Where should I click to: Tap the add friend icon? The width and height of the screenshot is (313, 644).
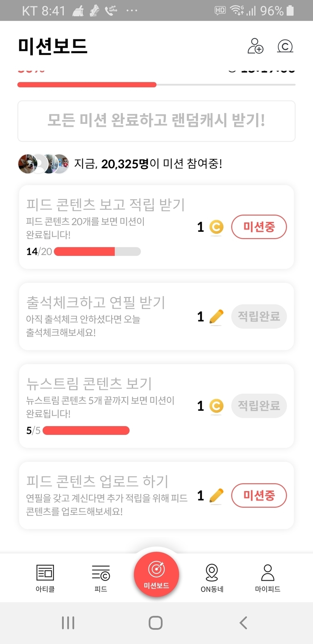(255, 46)
